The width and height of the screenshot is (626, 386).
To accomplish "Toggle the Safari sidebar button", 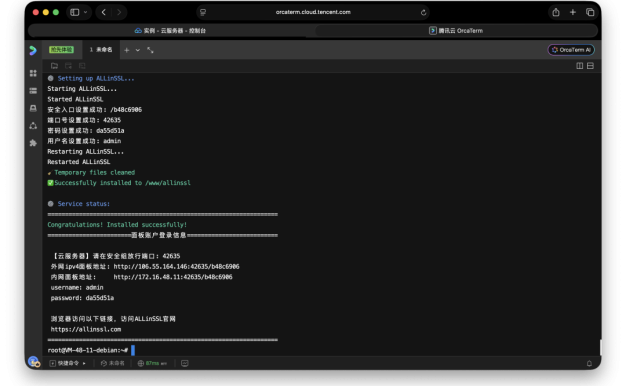I will (x=75, y=12).
